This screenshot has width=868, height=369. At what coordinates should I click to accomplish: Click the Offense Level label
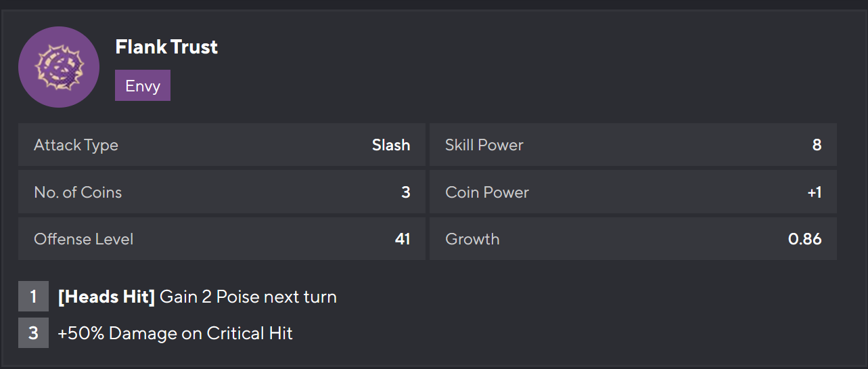[x=84, y=239]
